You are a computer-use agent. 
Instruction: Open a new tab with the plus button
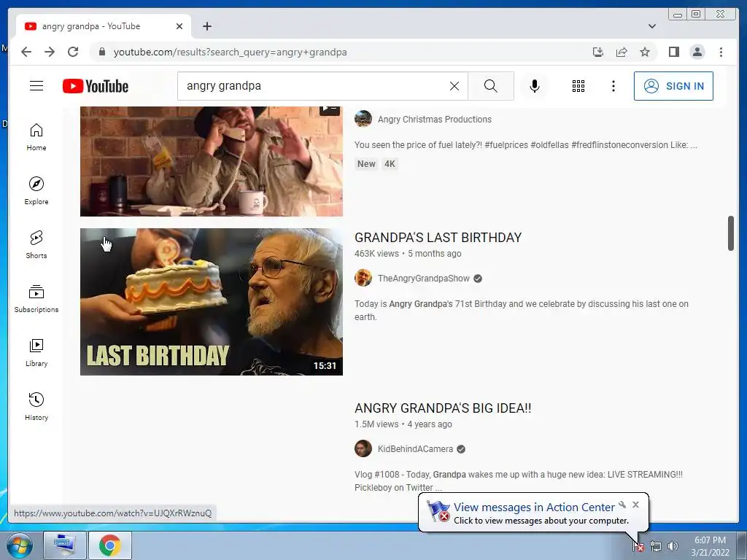(206, 26)
